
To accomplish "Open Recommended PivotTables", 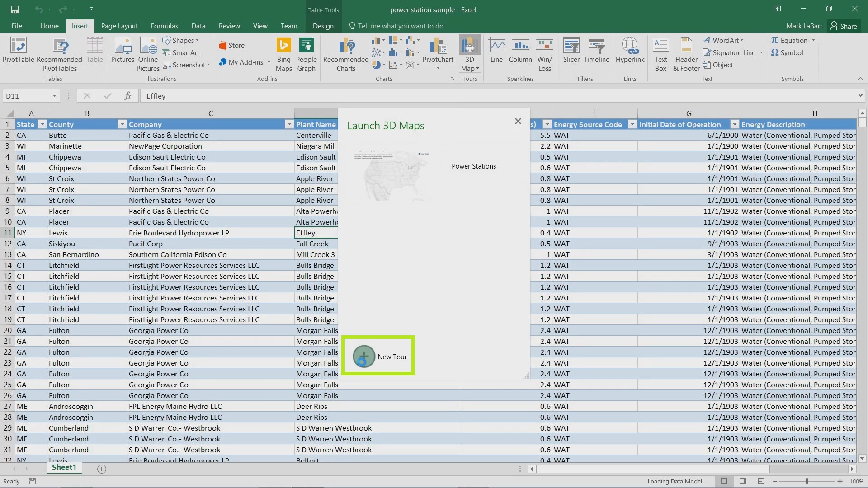I will pos(59,54).
